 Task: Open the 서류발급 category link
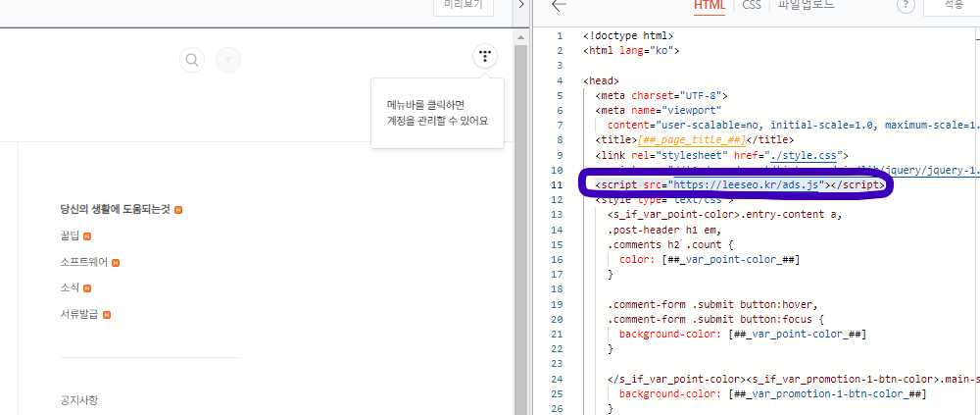click(79, 314)
